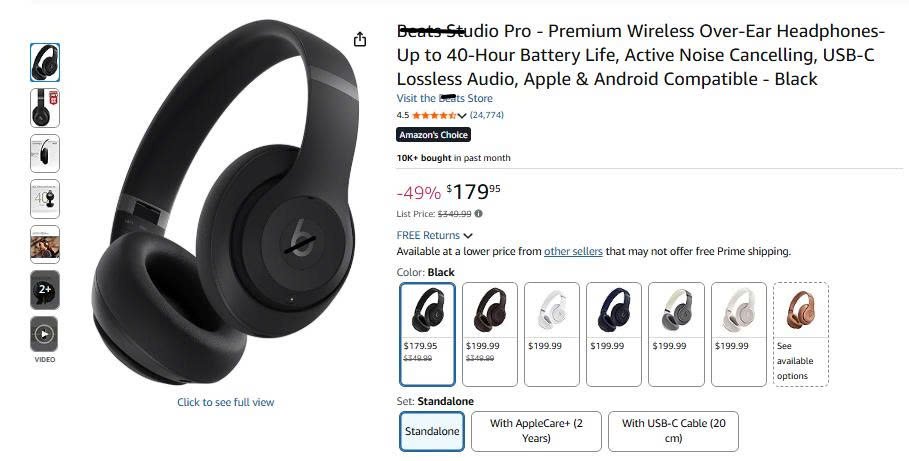Click the share icon above product image

[x=360, y=39]
